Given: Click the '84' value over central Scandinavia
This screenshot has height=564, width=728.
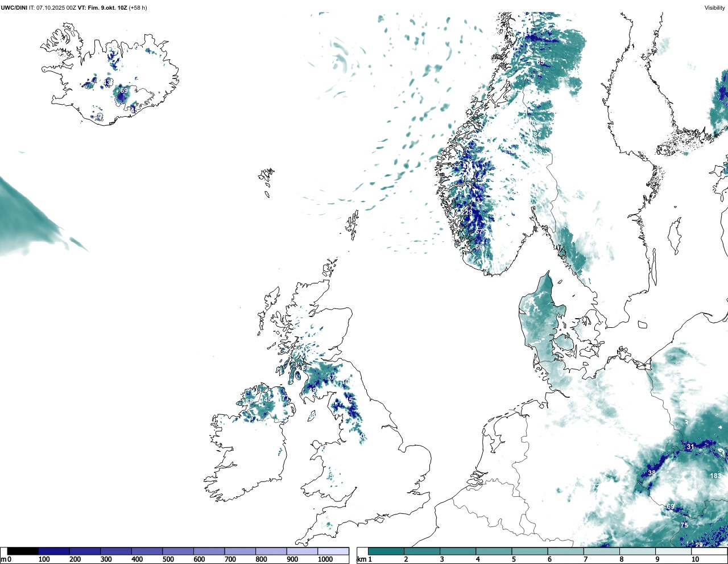Looking at the screenshot, I should pyautogui.click(x=537, y=134).
